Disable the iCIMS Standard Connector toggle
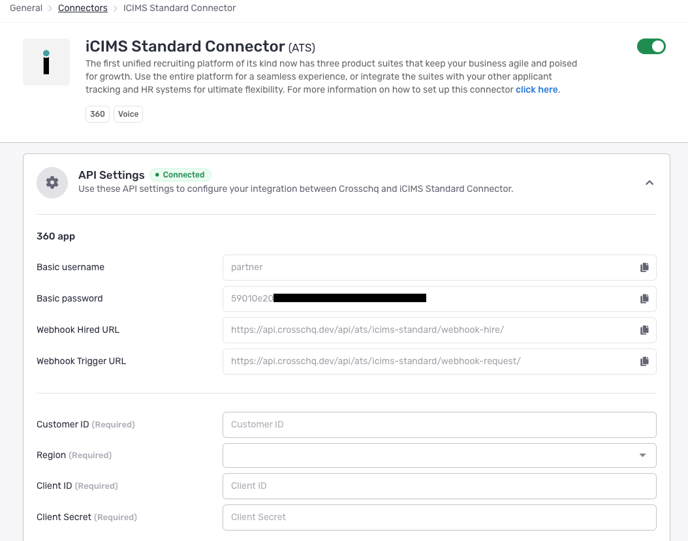The height and width of the screenshot is (541, 688). pyautogui.click(x=651, y=47)
